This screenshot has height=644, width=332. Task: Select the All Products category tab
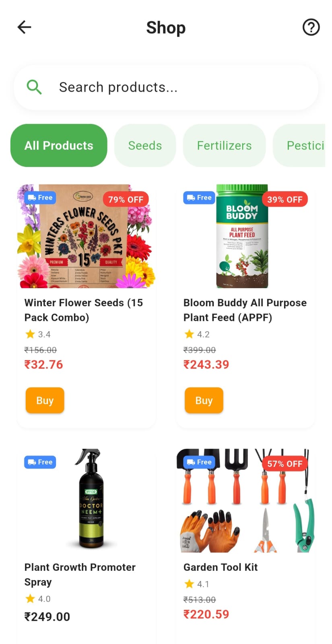(x=59, y=145)
